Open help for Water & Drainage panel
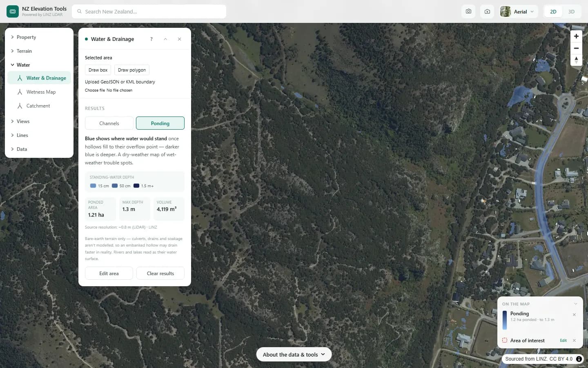Image resolution: width=588 pixels, height=368 pixels. tap(151, 39)
